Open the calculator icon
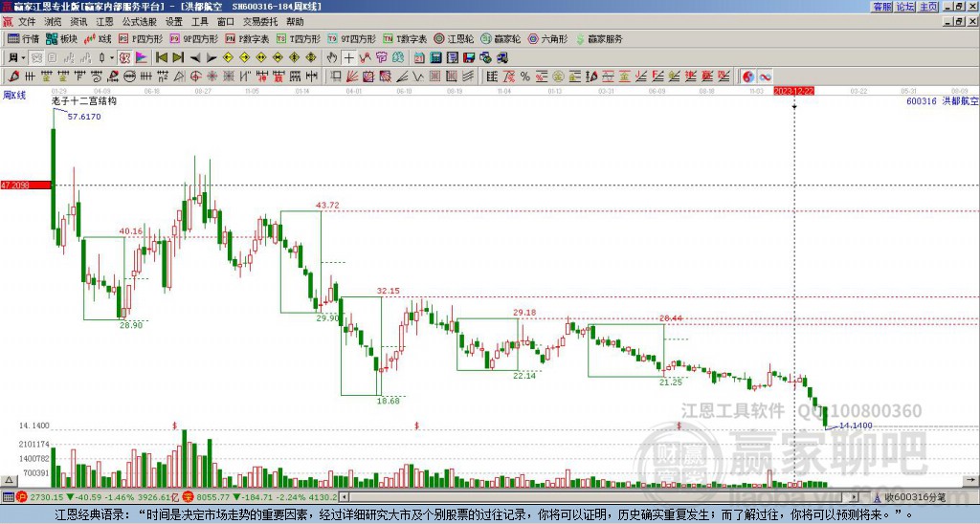Screen dimensions: 980x524 click(435, 57)
